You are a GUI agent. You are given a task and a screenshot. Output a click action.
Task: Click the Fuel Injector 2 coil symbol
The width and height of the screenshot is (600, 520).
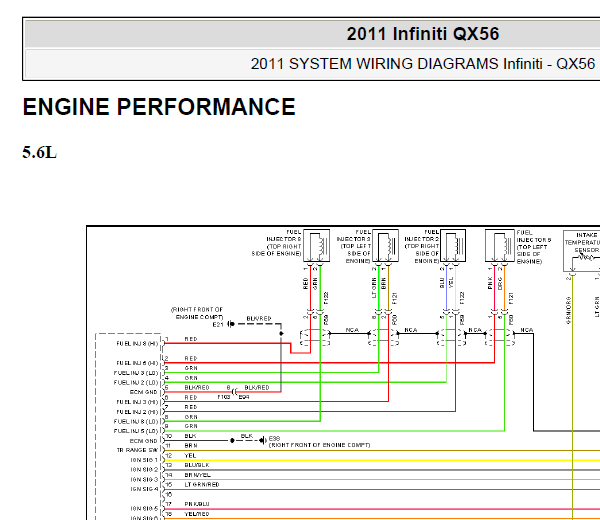453,246
